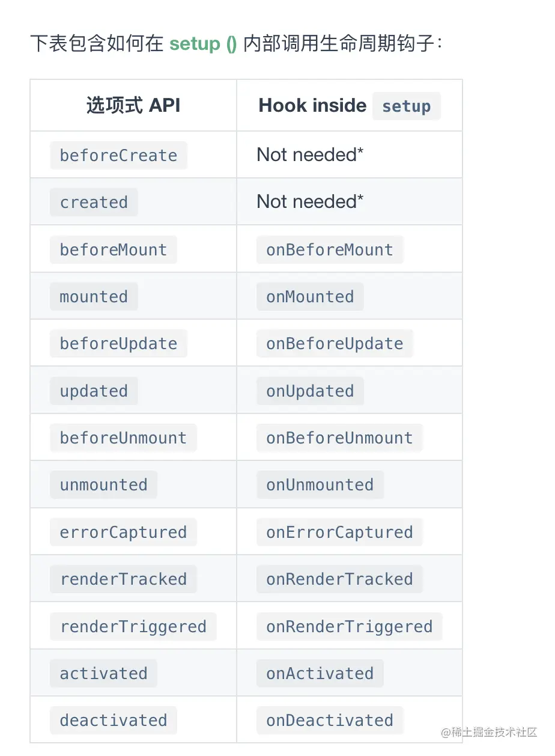Click Not needed* in the created row
Viewport: 555px width, 756px height.
(x=310, y=202)
